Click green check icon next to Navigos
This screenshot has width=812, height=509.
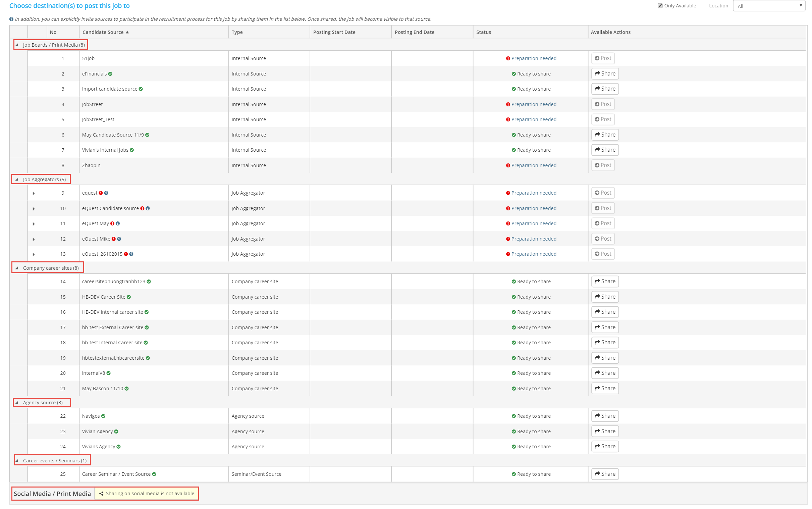pyautogui.click(x=103, y=416)
